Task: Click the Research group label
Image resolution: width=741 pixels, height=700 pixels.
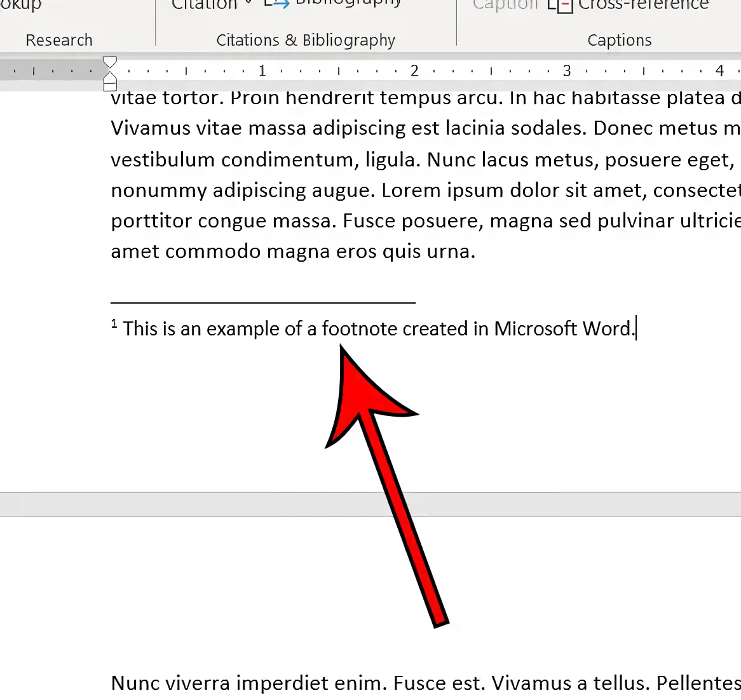Action: [59, 40]
